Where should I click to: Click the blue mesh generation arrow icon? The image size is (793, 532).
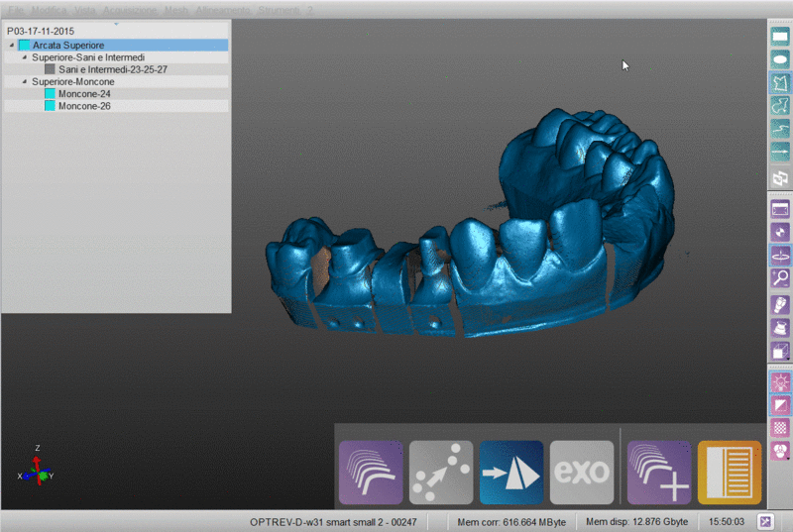click(510, 473)
